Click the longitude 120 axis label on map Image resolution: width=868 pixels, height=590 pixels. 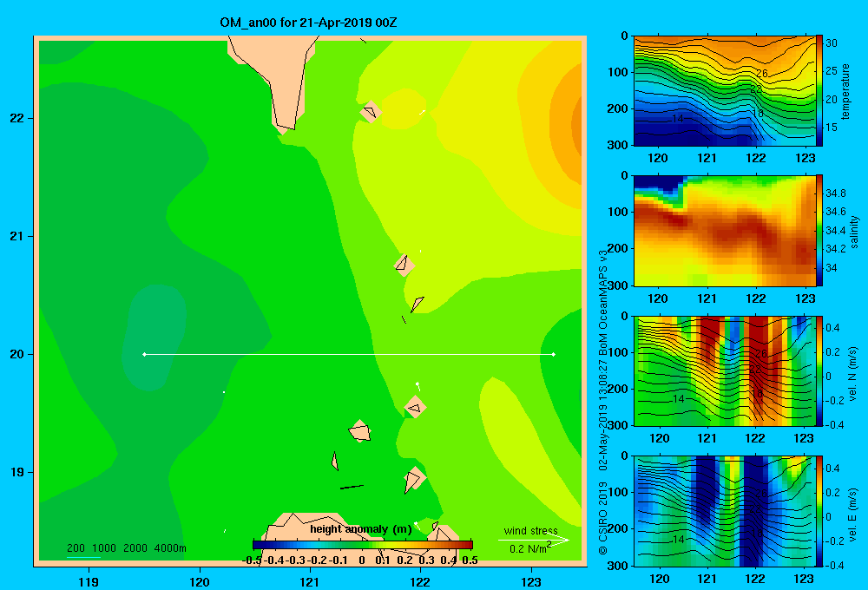(x=200, y=581)
